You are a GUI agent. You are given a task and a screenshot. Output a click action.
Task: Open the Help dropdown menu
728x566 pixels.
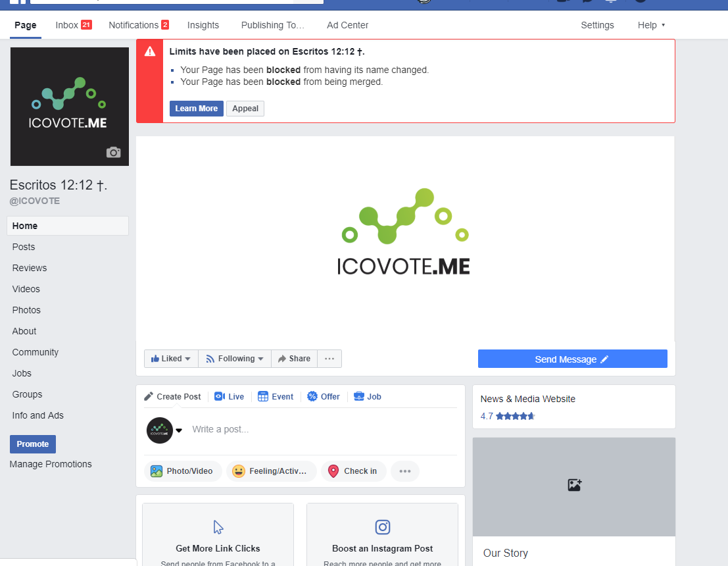pos(652,25)
